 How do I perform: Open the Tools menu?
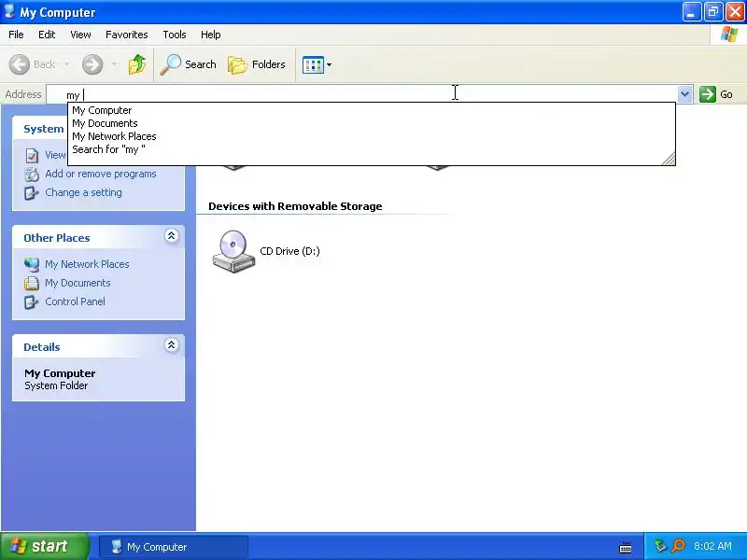[x=175, y=35]
